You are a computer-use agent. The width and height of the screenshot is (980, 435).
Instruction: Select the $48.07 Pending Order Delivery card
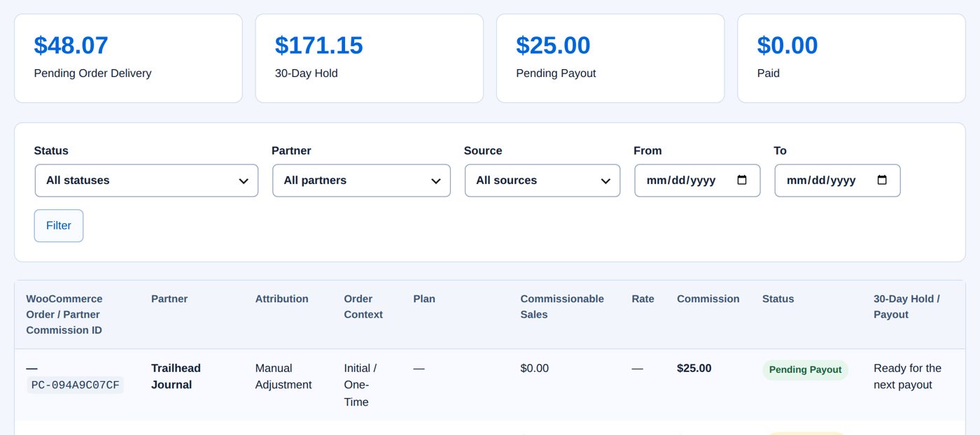(x=128, y=58)
